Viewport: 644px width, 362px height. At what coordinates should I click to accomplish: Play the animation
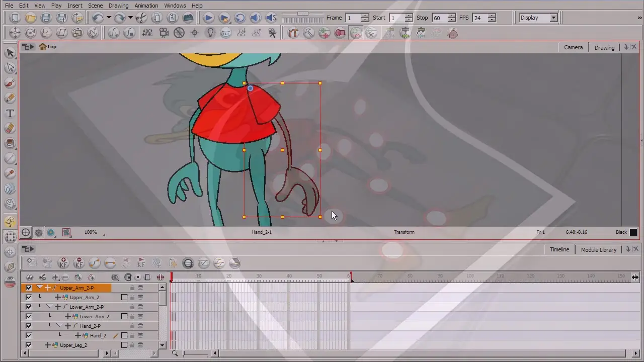pos(208,18)
